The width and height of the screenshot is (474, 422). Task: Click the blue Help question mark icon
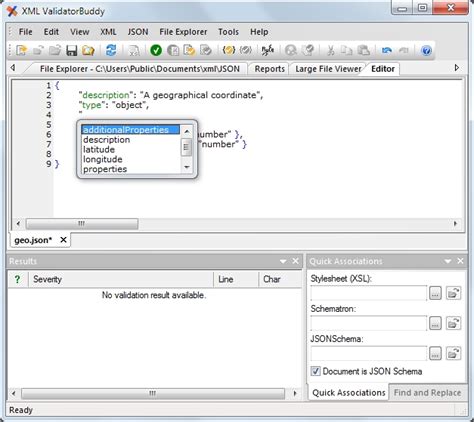point(426,50)
